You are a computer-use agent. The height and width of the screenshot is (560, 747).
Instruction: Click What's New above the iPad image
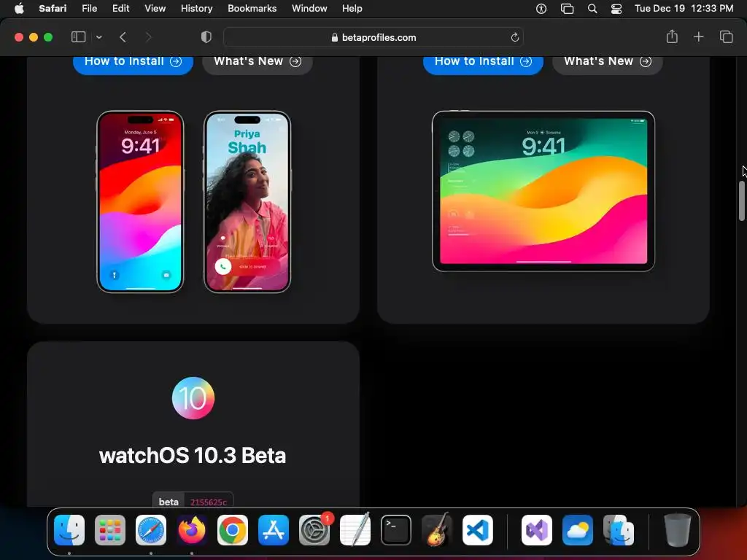[608, 64]
